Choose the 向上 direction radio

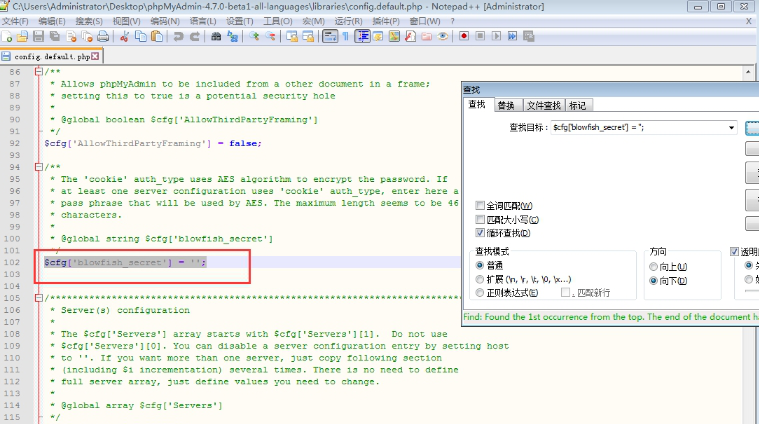coord(653,267)
